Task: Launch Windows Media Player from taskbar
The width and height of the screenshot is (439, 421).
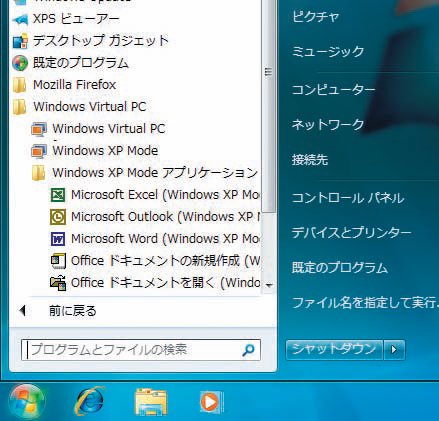Action: [x=211, y=402]
